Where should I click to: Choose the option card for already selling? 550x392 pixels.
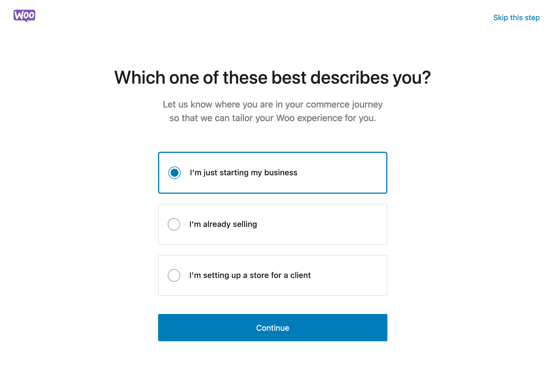click(x=272, y=224)
